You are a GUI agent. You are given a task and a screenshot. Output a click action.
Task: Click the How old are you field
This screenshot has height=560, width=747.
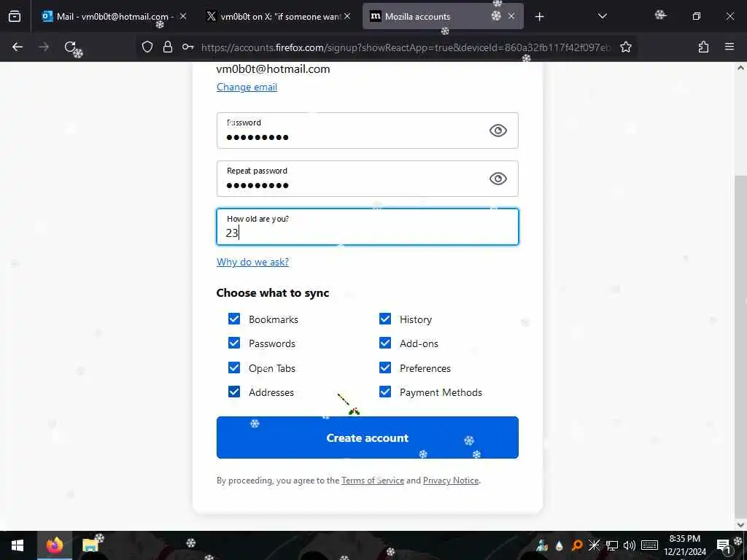[x=368, y=227]
